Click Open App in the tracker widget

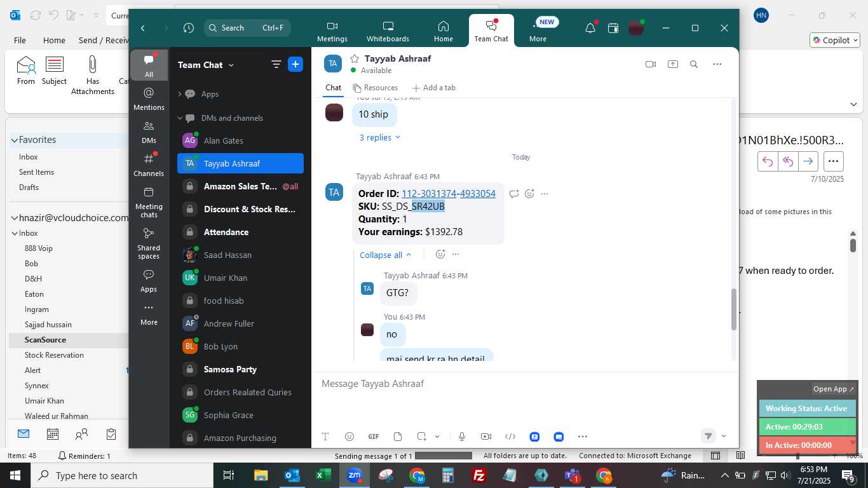click(834, 389)
